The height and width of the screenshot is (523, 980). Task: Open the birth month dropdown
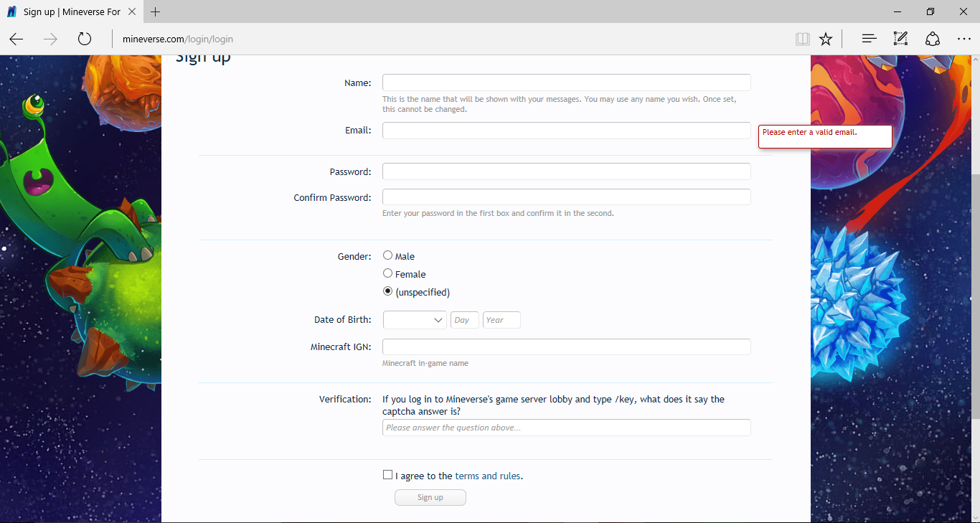(x=415, y=320)
